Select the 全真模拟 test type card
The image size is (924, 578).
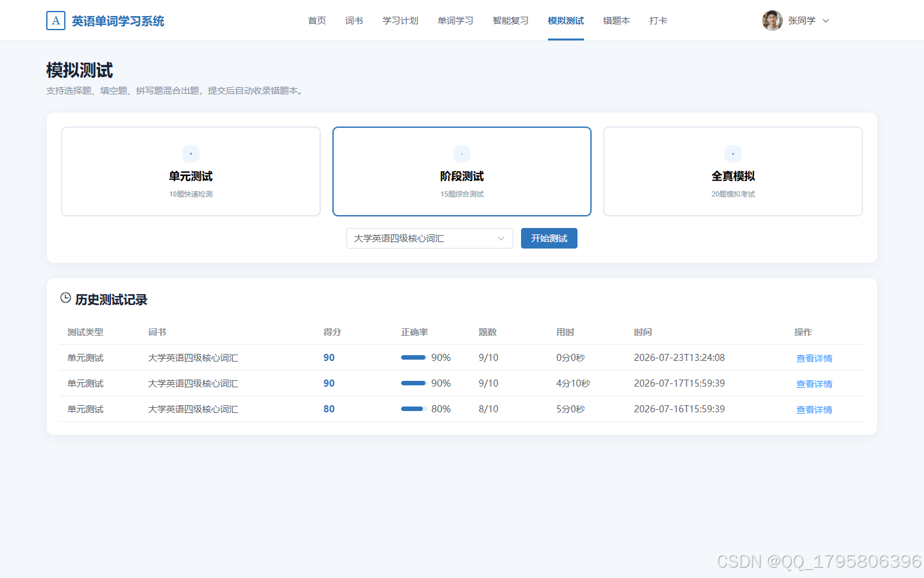[733, 171]
